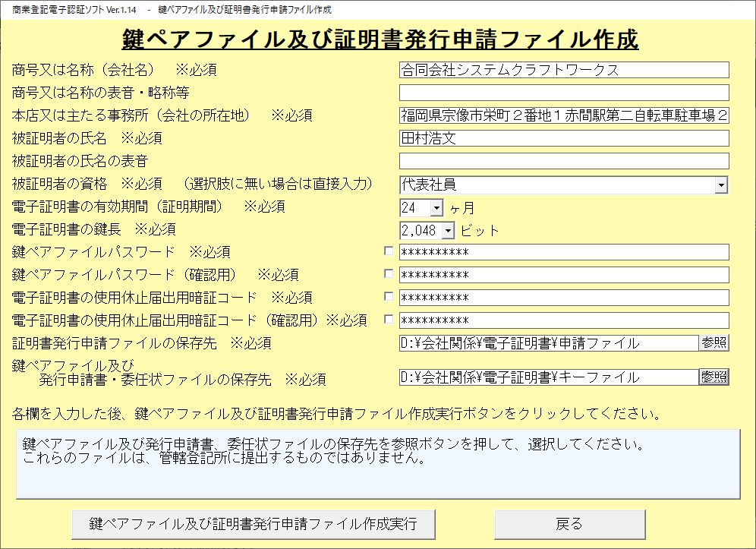
Task: Click the key pair file save path field
Action: [x=548, y=377]
